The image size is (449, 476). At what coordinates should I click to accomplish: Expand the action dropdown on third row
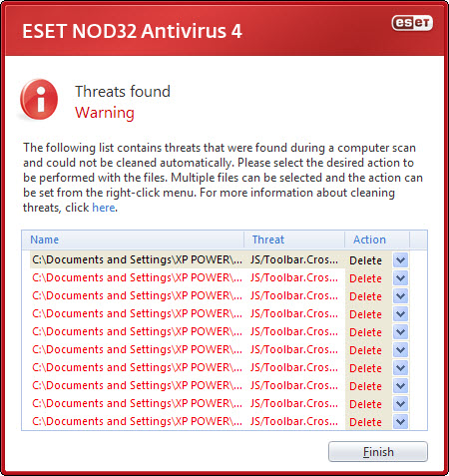tap(400, 295)
